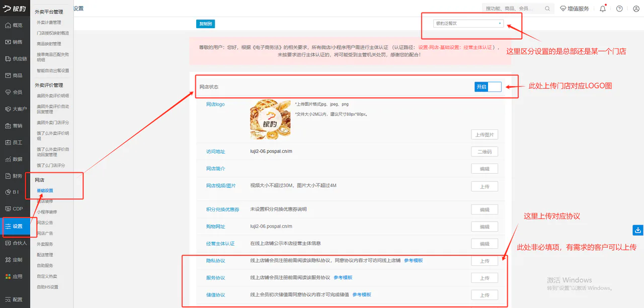Select 网店广告 in the submenu
644x308 pixels.
45,234
